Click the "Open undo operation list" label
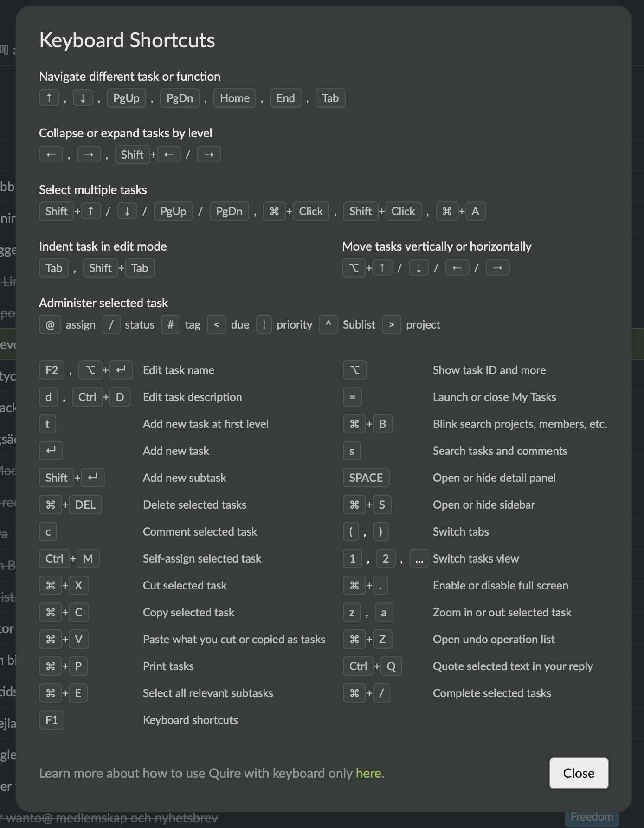 pyautogui.click(x=494, y=639)
